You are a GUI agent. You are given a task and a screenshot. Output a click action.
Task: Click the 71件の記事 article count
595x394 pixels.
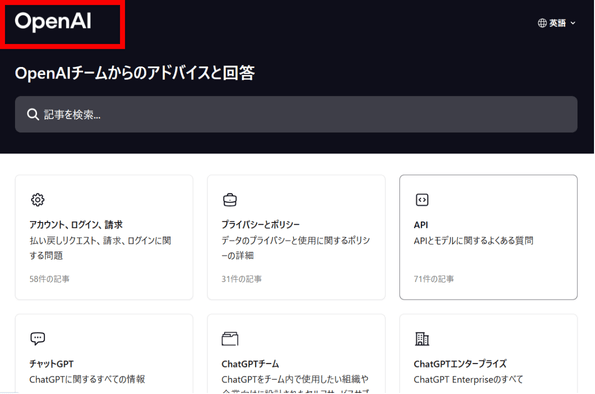(x=433, y=279)
